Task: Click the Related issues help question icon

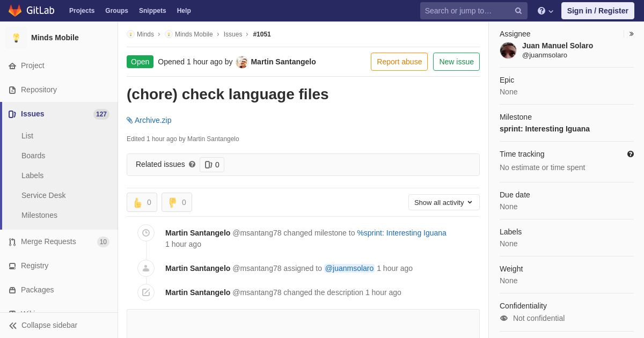Action: (x=192, y=164)
